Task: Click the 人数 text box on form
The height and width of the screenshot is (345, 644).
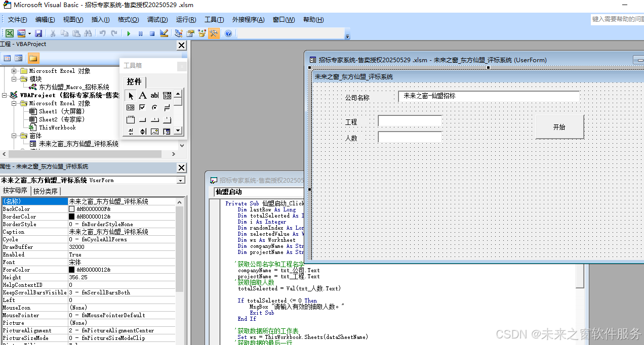Action: [410, 137]
